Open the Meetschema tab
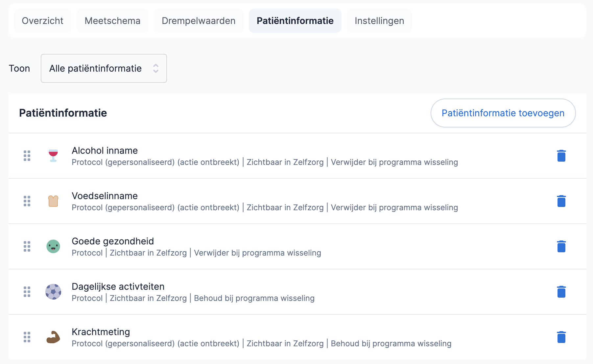Viewport: 593px width, 364px height. (112, 21)
